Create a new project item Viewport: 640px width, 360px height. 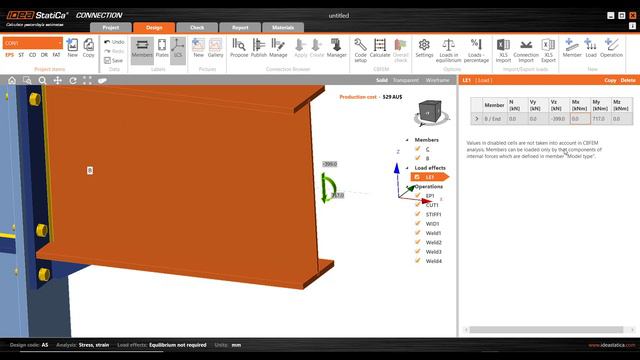[x=72, y=48]
